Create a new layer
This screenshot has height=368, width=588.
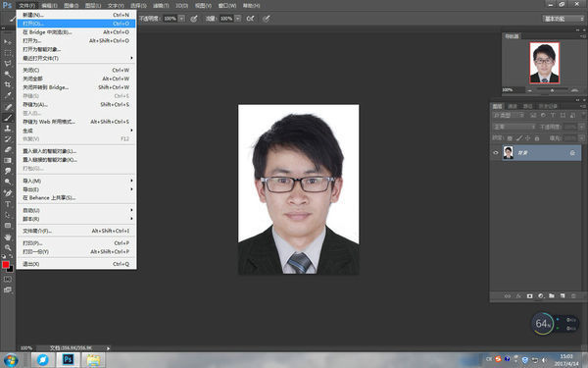[563, 296]
